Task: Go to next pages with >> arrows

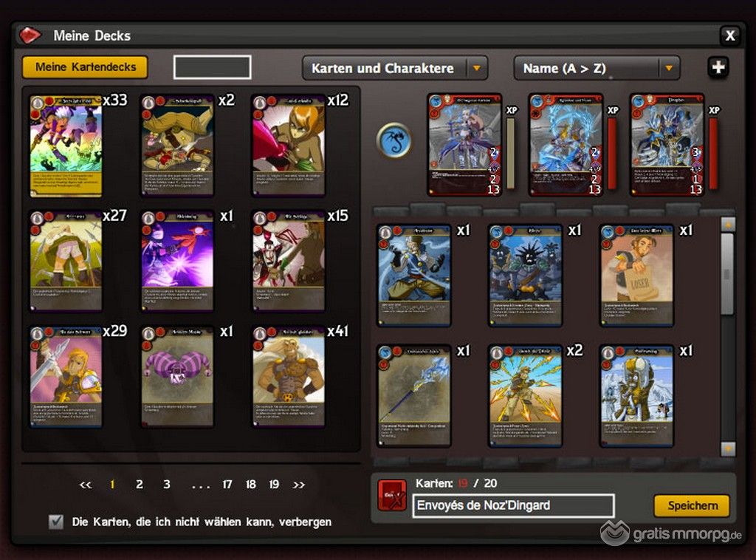Action: point(298,485)
